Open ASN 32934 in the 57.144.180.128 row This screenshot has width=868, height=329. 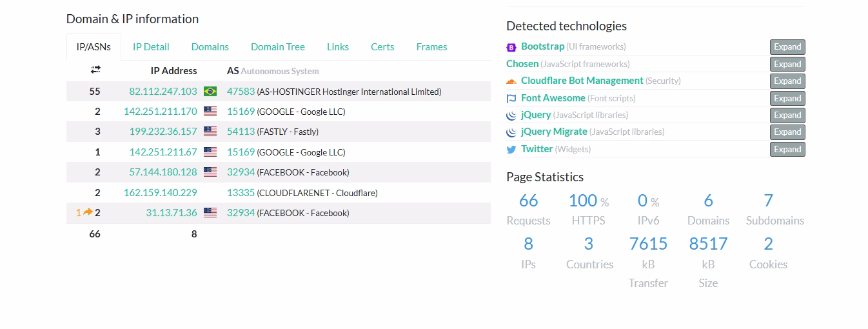tap(241, 172)
